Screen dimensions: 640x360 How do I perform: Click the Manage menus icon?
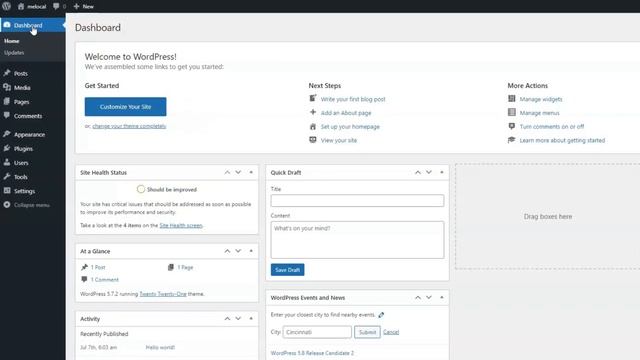click(x=511, y=112)
